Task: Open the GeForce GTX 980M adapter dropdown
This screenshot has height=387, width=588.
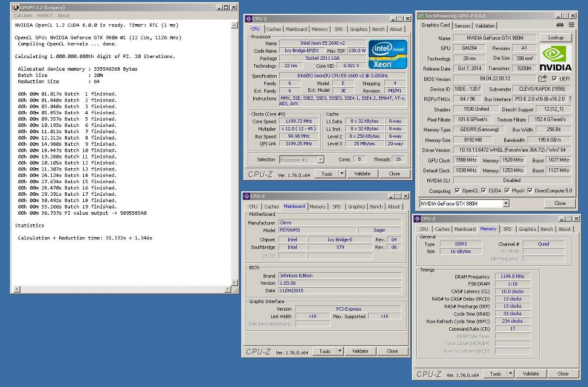Action: 506,204
